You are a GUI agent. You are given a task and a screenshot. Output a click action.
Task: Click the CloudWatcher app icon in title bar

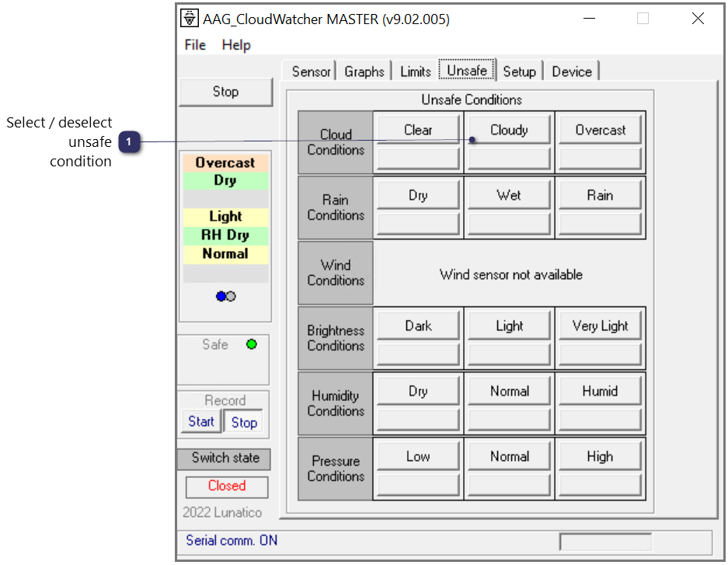(189, 19)
